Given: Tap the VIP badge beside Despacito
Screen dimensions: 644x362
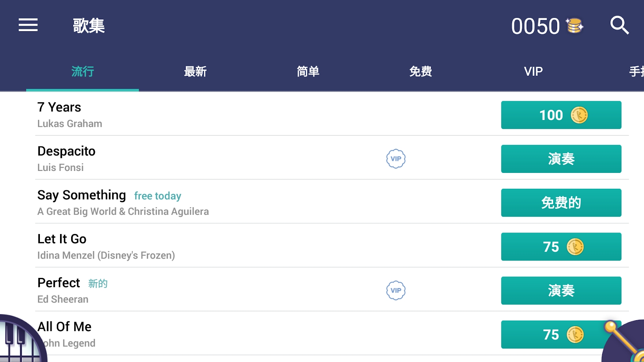Looking at the screenshot, I should click(395, 159).
